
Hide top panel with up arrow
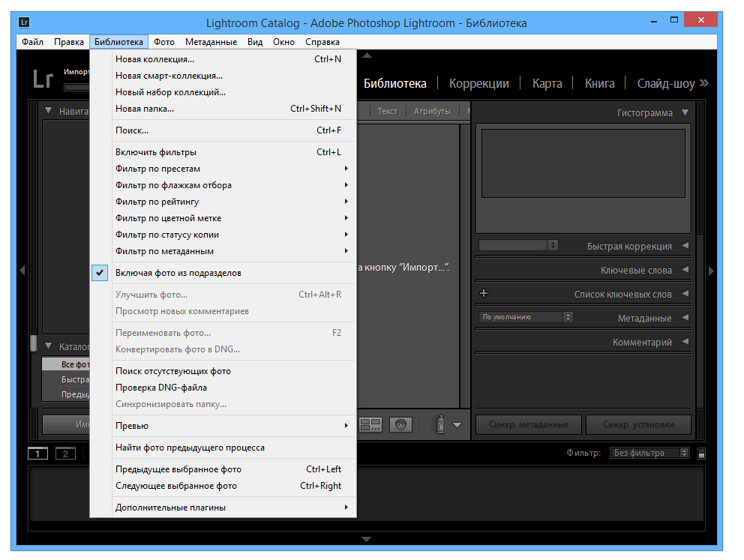click(x=367, y=55)
